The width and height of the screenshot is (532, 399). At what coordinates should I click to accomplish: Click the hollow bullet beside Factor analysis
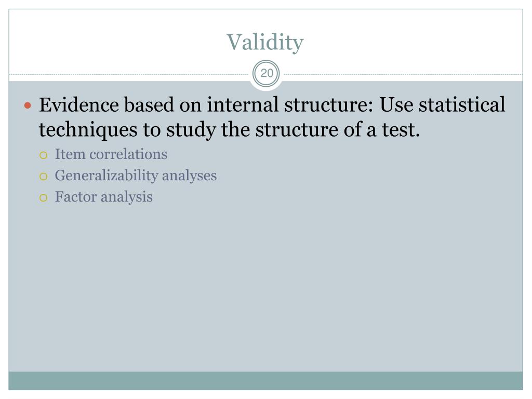[43, 198]
